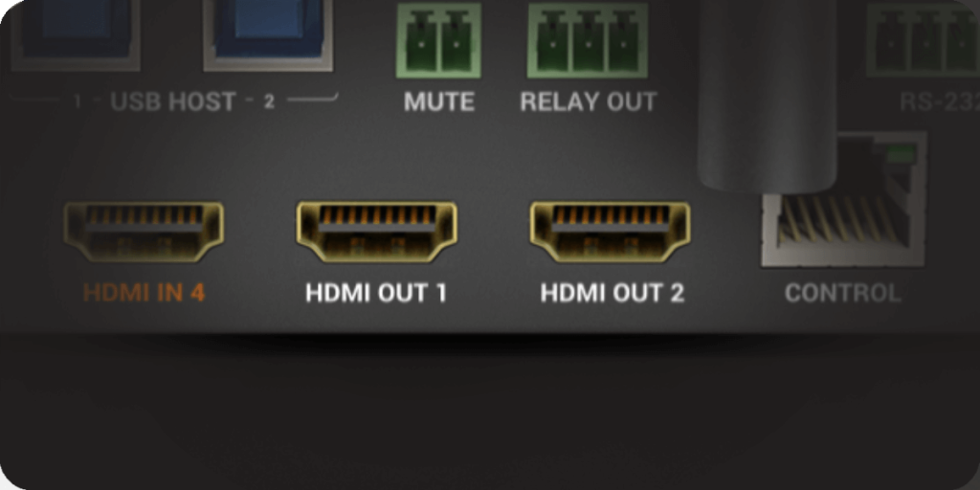Select the HDMI OUT 1 port

pos(376,232)
